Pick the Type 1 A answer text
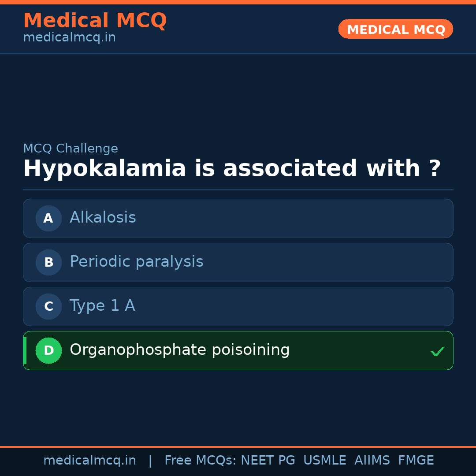Viewport: 476px width, 476px height. [x=102, y=306]
